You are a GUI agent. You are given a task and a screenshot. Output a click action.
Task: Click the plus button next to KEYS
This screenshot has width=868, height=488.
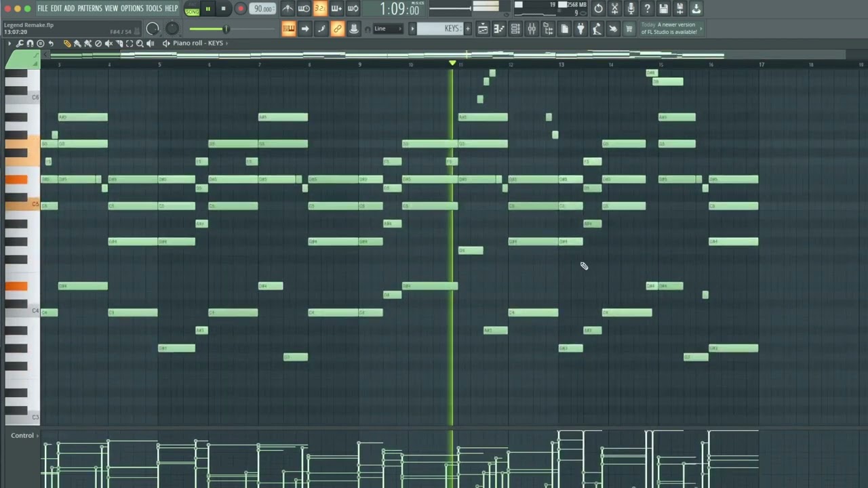[x=467, y=28]
